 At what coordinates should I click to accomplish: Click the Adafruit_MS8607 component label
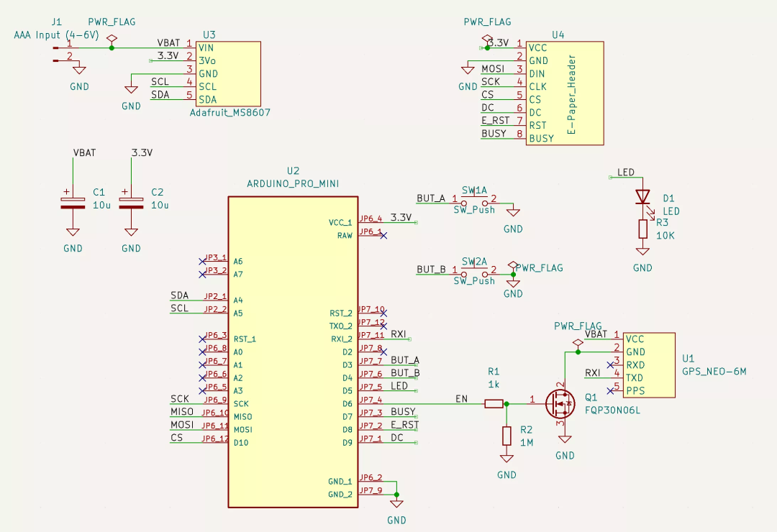coord(230,112)
